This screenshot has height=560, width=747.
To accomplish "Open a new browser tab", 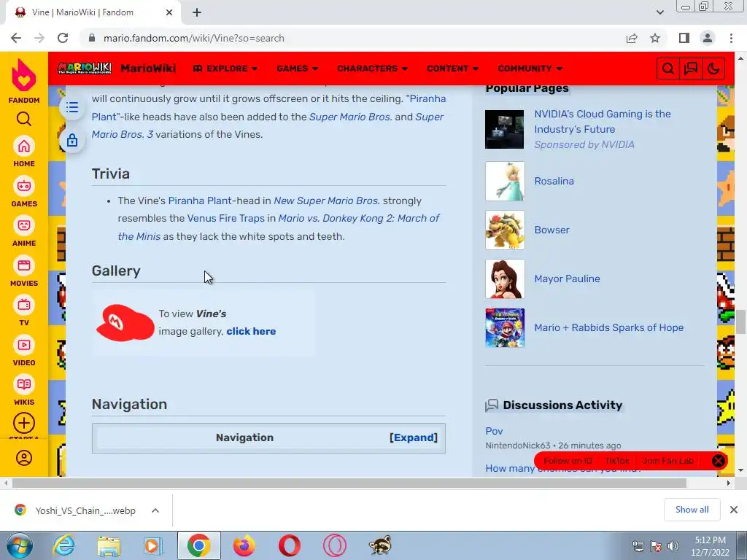I will (x=197, y=12).
